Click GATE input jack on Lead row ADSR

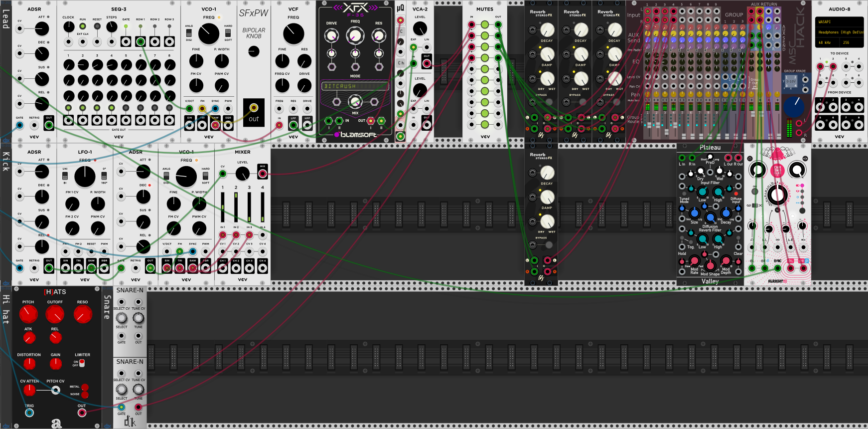pyautogui.click(x=19, y=125)
